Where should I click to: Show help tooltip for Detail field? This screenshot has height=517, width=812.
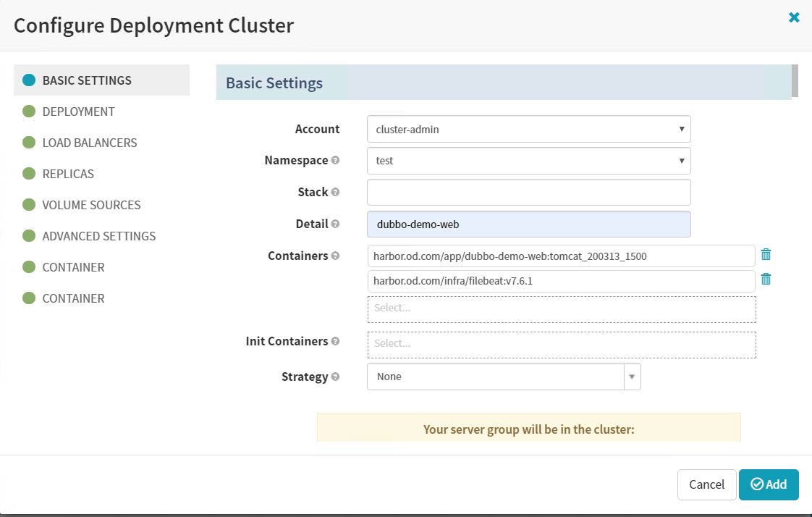tap(335, 224)
